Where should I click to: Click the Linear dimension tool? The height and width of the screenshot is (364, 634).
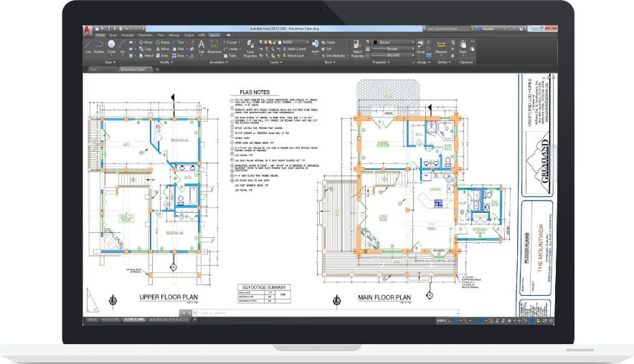click(230, 42)
